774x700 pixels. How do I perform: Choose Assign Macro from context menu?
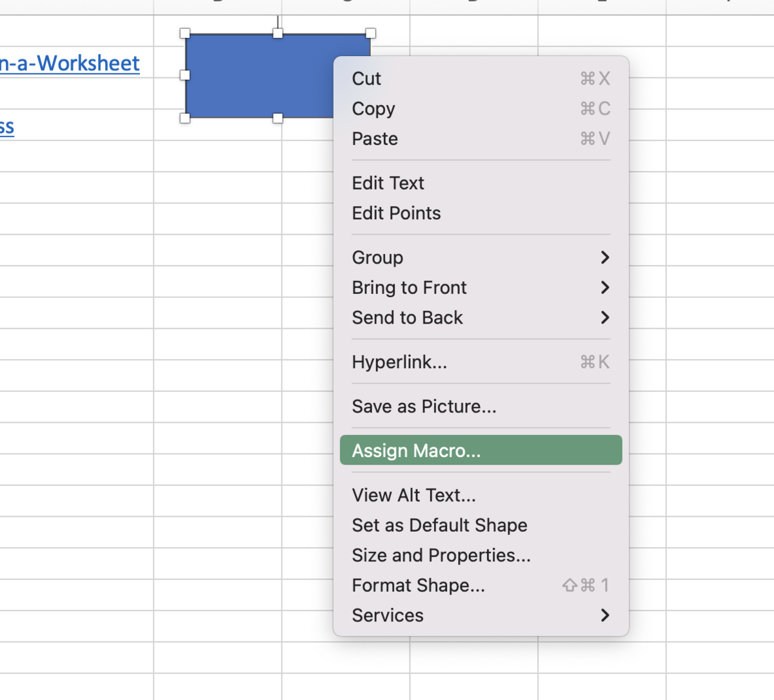coord(481,451)
